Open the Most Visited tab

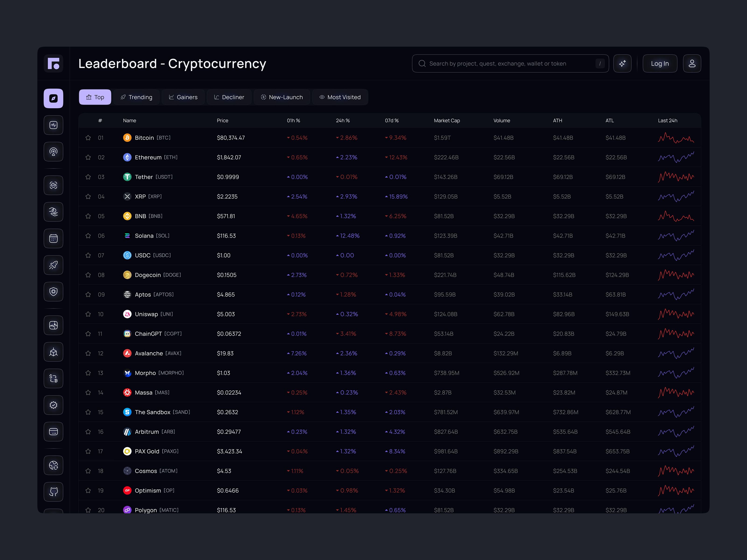click(340, 97)
